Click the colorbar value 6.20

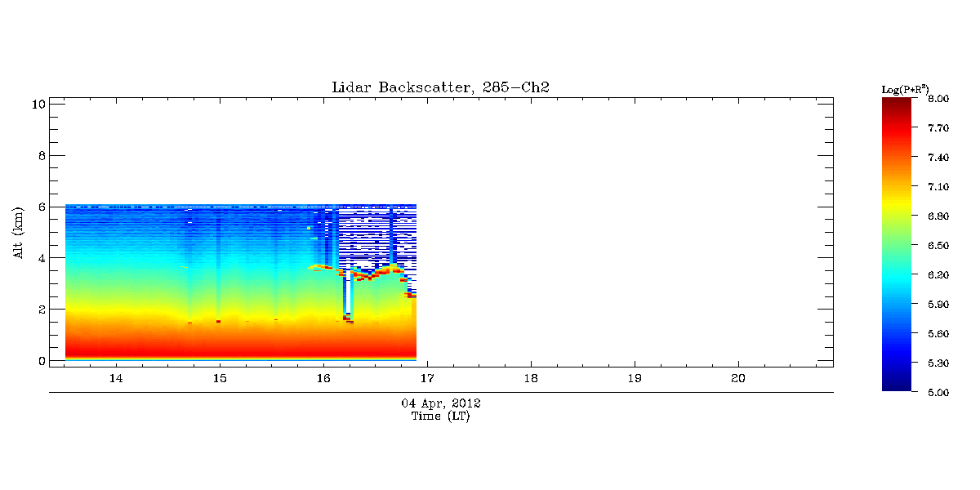coord(938,275)
